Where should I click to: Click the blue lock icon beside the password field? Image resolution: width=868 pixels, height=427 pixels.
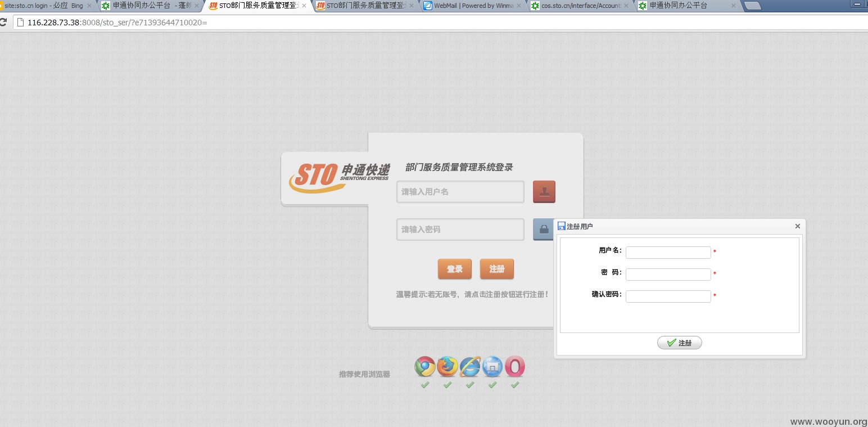pyautogui.click(x=543, y=230)
